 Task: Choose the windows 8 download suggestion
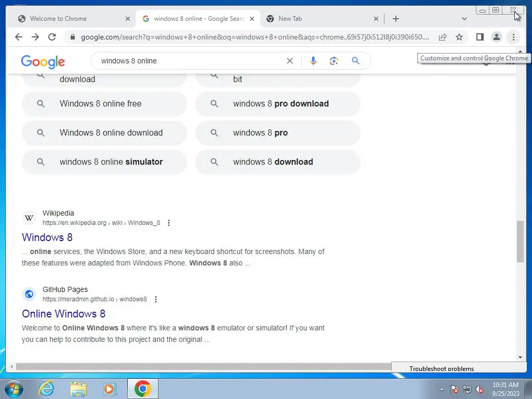277,162
